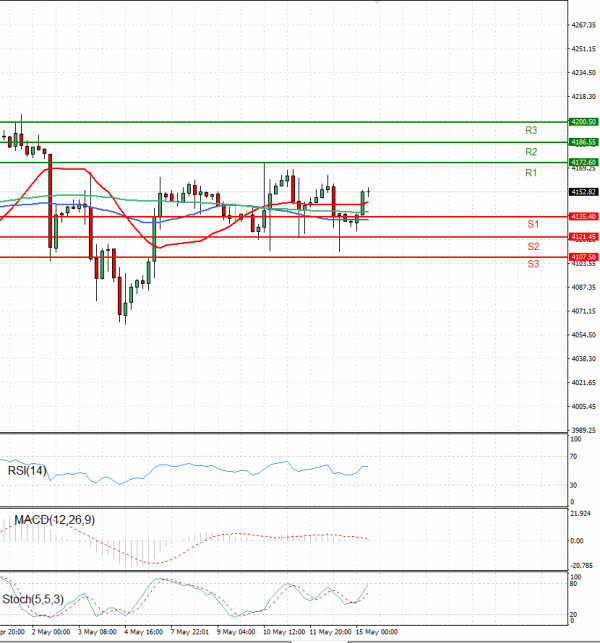Click the 4087.35 price scale value
600x643 pixels.
pos(584,287)
